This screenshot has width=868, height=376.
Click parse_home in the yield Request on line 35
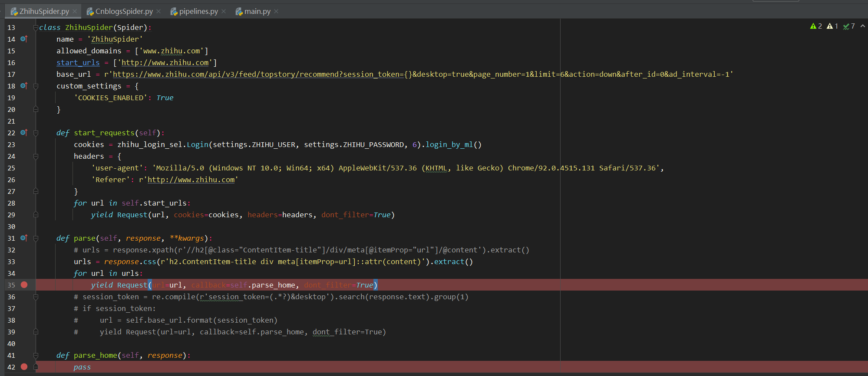pos(274,285)
